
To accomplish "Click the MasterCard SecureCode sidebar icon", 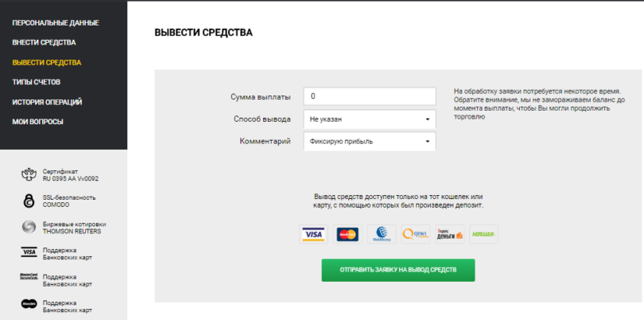I will [x=29, y=276].
